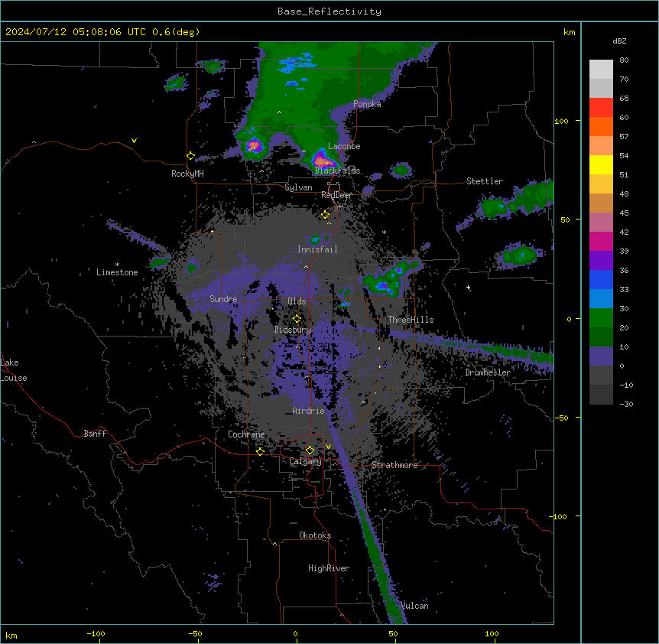
Task: Select the red 65-60 dBZ legend swatch
Action: (x=601, y=108)
